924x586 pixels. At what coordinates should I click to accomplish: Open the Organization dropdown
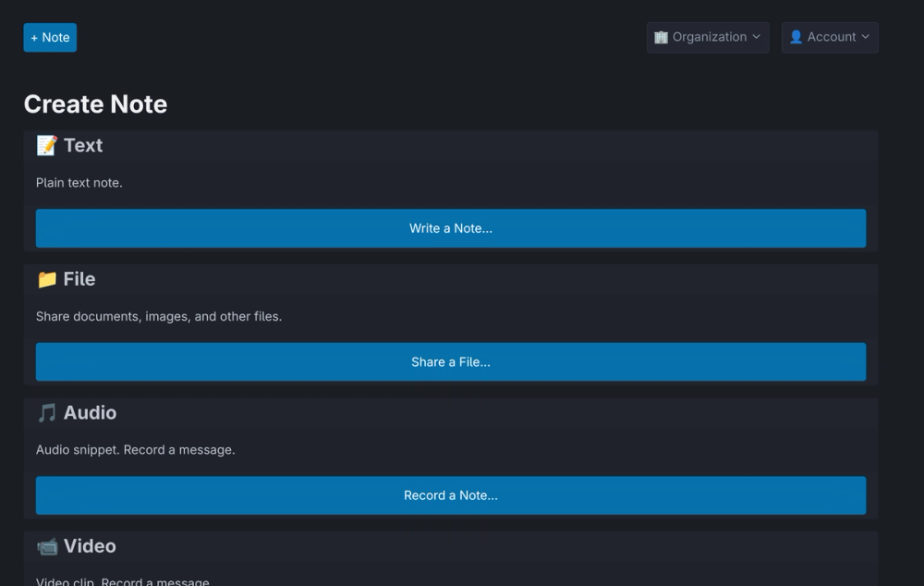[x=708, y=38]
